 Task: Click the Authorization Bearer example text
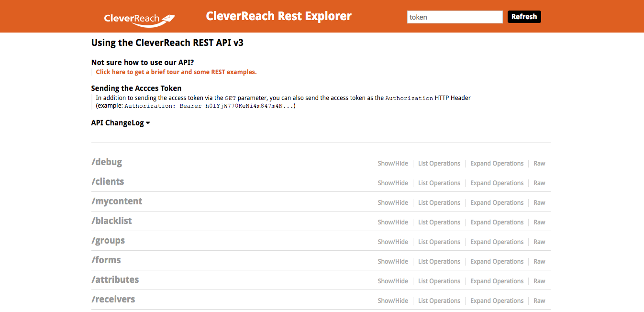[x=210, y=106]
